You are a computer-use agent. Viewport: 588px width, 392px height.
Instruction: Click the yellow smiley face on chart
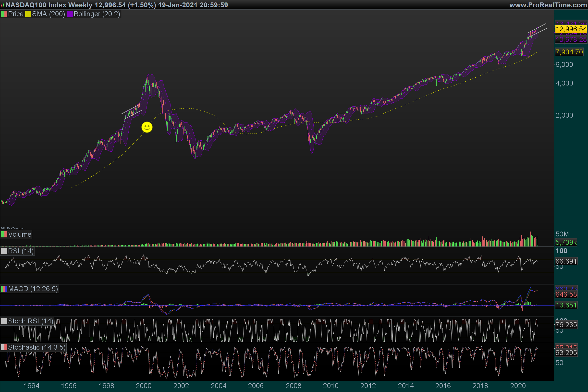click(x=147, y=127)
